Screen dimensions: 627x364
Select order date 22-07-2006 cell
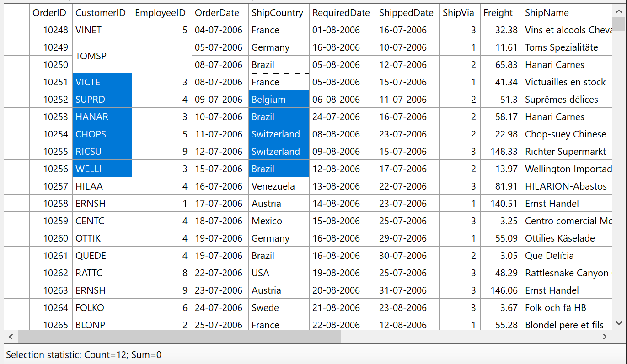click(x=220, y=273)
